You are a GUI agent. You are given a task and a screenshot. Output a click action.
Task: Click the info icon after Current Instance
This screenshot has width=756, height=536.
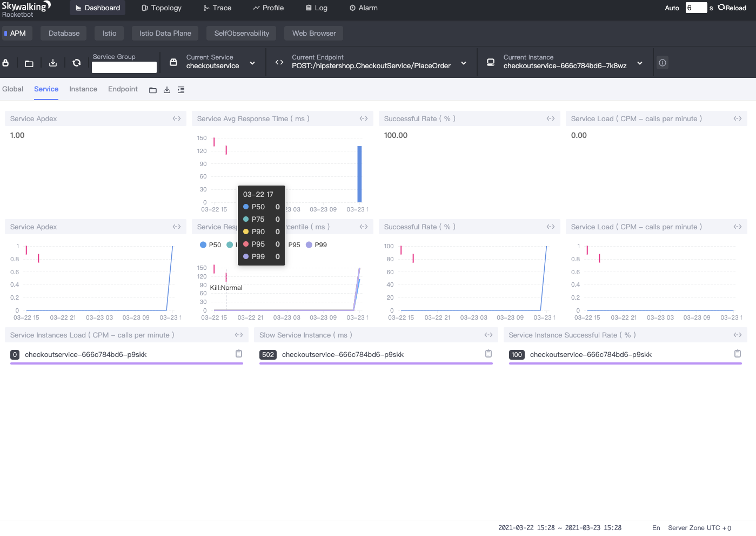click(663, 63)
